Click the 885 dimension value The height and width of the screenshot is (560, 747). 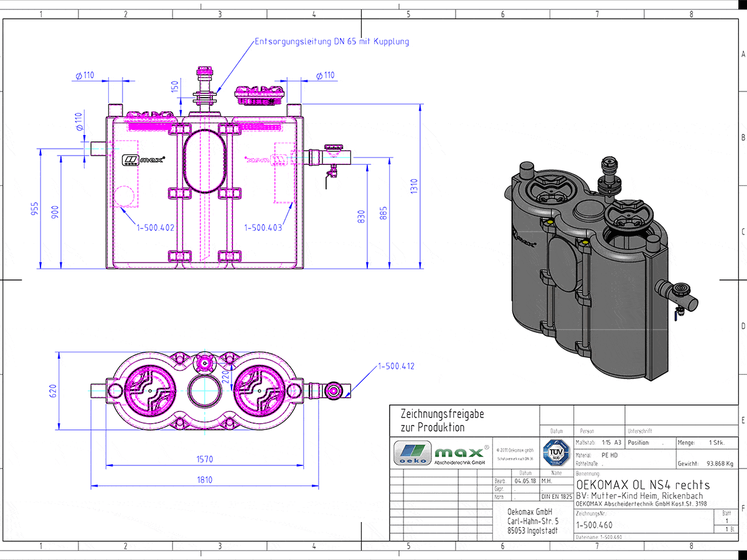click(x=383, y=213)
